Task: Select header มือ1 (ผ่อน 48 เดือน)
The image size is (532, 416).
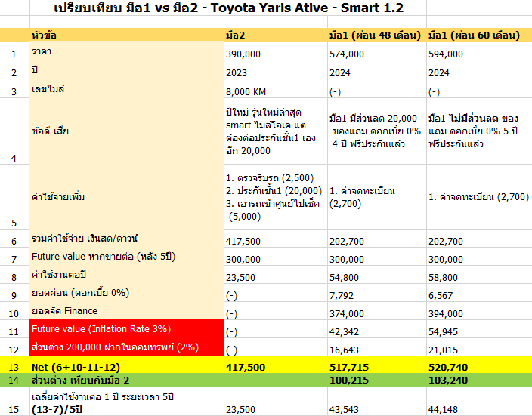Action: (x=376, y=35)
